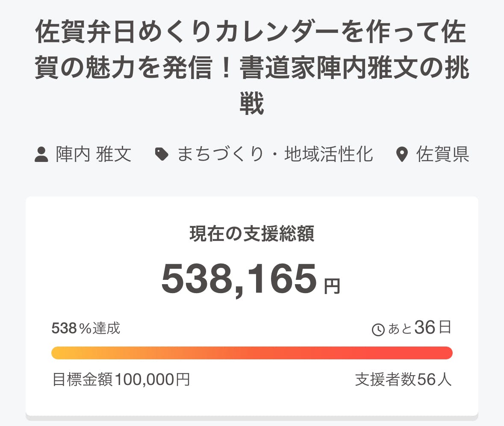The height and width of the screenshot is (426, 504).
Task: Click the middle of the funding progress bar
Action: pos(252,353)
